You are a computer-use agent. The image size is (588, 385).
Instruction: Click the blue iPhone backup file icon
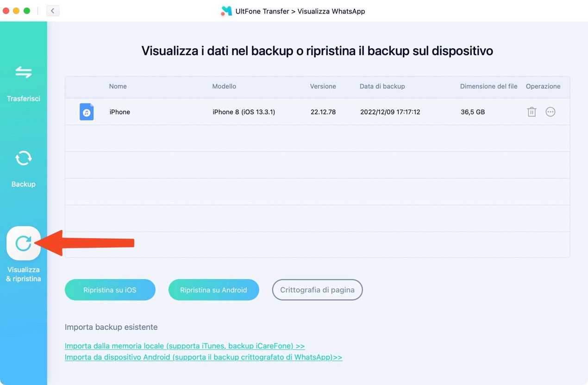87,112
